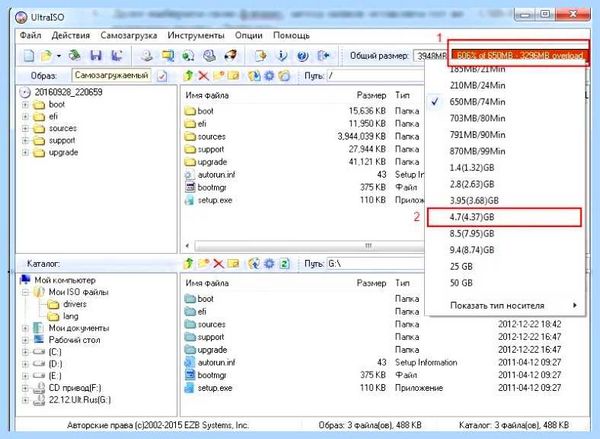The width and height of the screenshot is (600, 439).
Task: Click the Exit door-arrow icon in toolbar
Action: click(323, 56)
